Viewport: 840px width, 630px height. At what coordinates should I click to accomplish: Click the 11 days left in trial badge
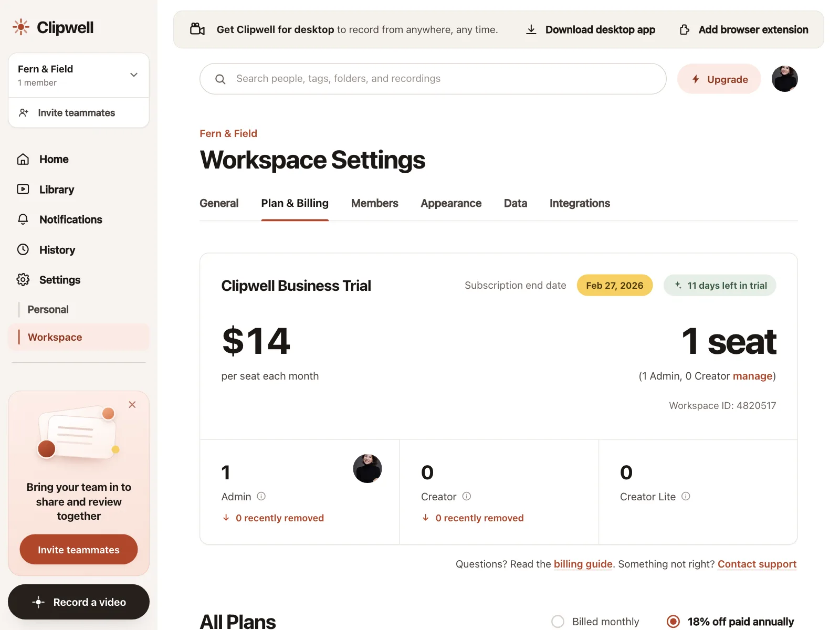[720, 285]
